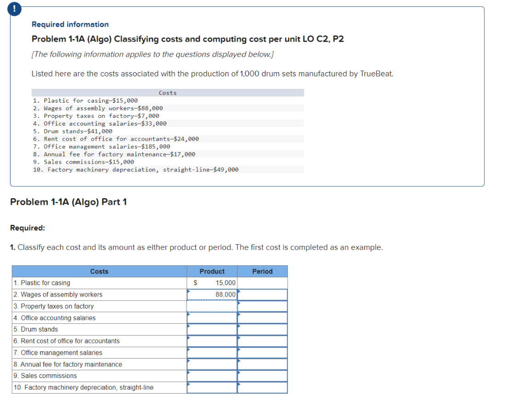
Task: Click the flag marker on Drum stands Product cell
Action: [x=189, y=327]
